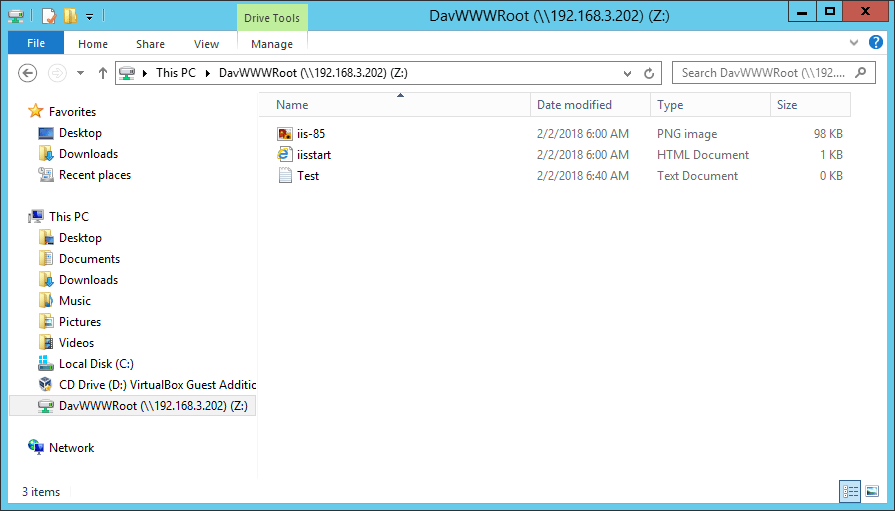Click the network drive icon in title bar

(x=16, y=16)
